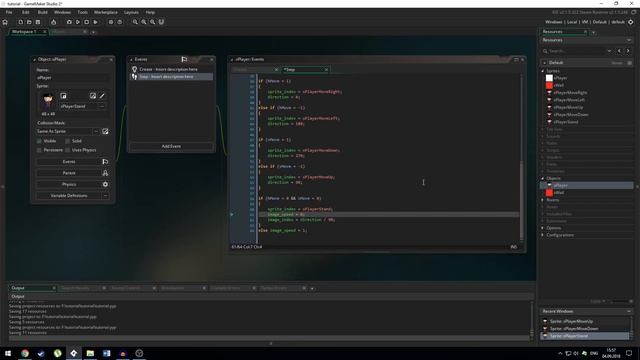Open the File menu
640x360 pixels.
[x=9, y=13]
